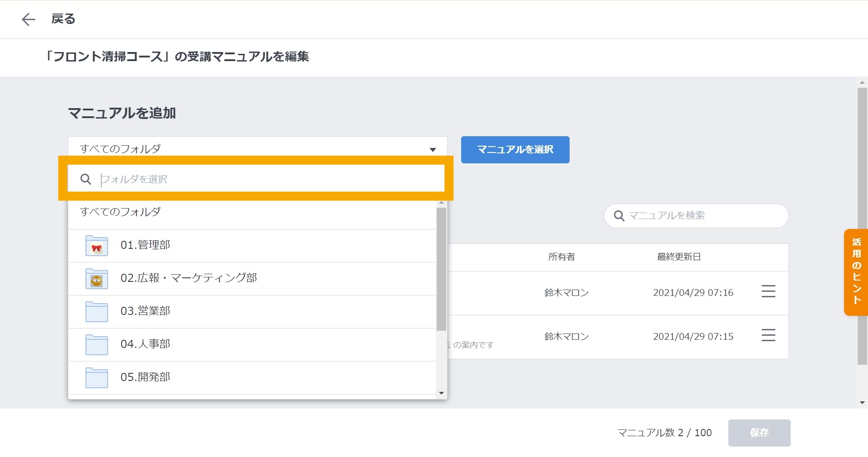Click the magnifier icon in folder search
Viewport: 868px width, 457px height.
(x=86, y=179)
